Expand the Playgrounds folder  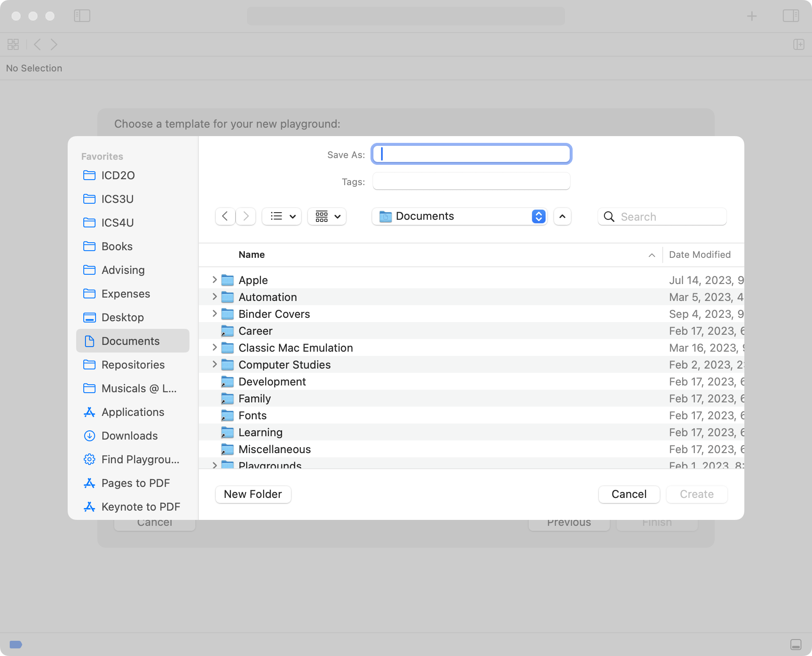point(214,465)
